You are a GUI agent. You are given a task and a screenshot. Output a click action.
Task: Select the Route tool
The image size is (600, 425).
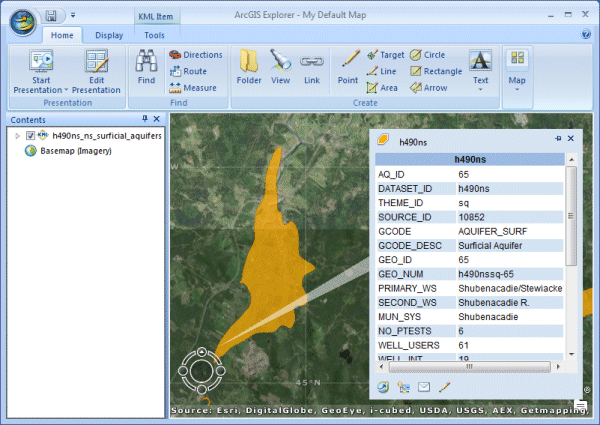point(188,71)
